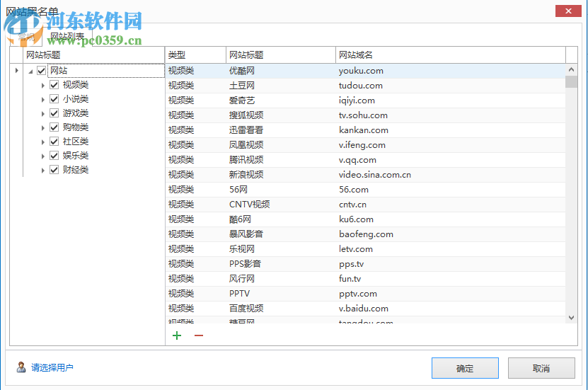Collapse the 网站 root tree node
This screenshot has width=588, height=390.
click(30, 71)
